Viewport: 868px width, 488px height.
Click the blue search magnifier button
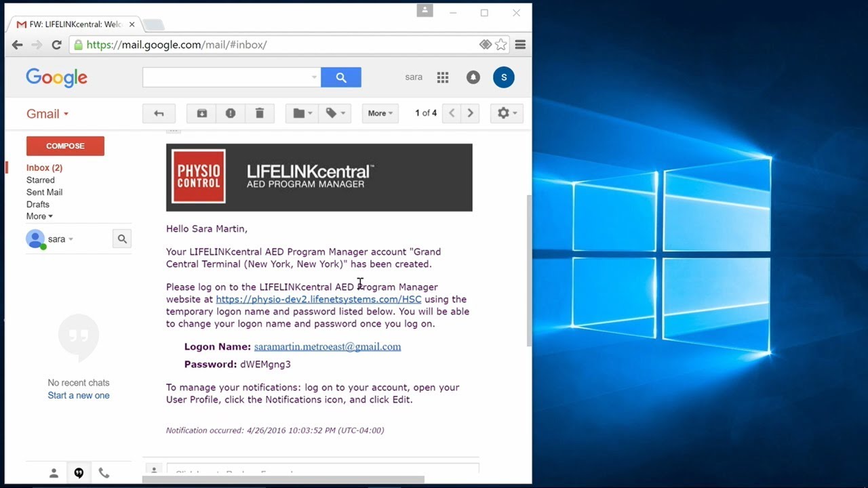tap(341, 77)
